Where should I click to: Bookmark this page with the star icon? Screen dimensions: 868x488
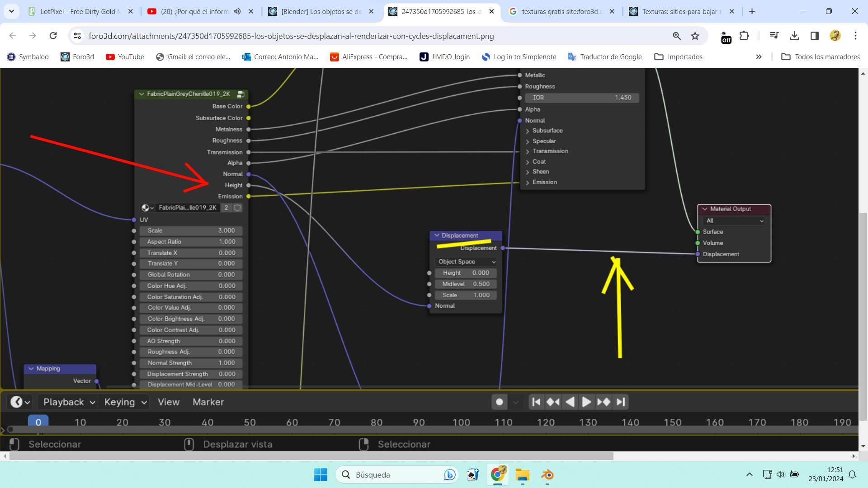[695, 36]
